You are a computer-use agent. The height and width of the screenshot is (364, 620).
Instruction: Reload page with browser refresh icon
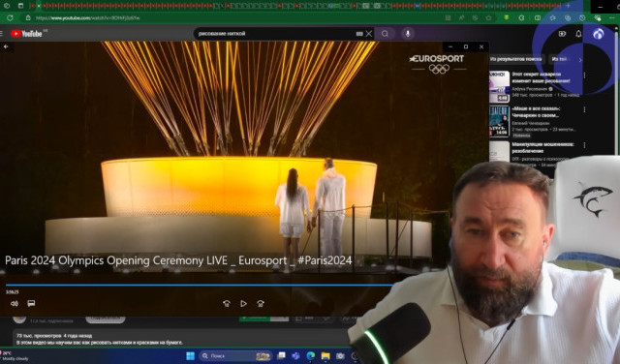[10, 17]
